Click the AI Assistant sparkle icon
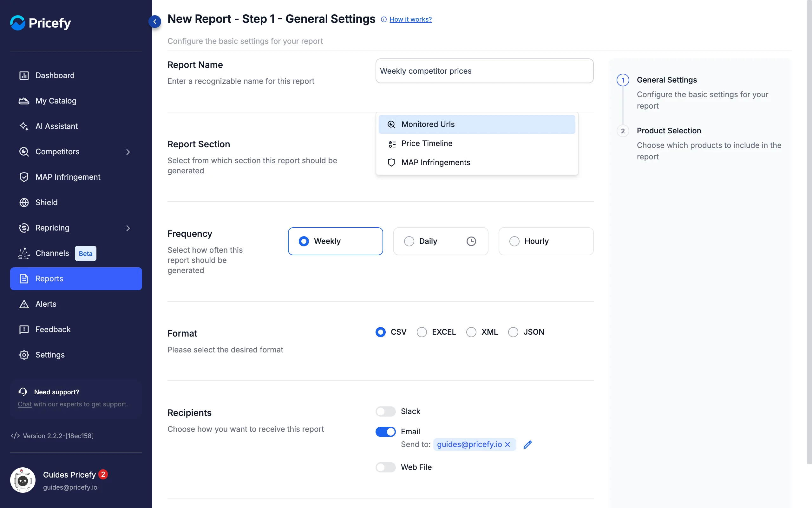Viewport: 812px width, 508px height. [x=24, y=126]
